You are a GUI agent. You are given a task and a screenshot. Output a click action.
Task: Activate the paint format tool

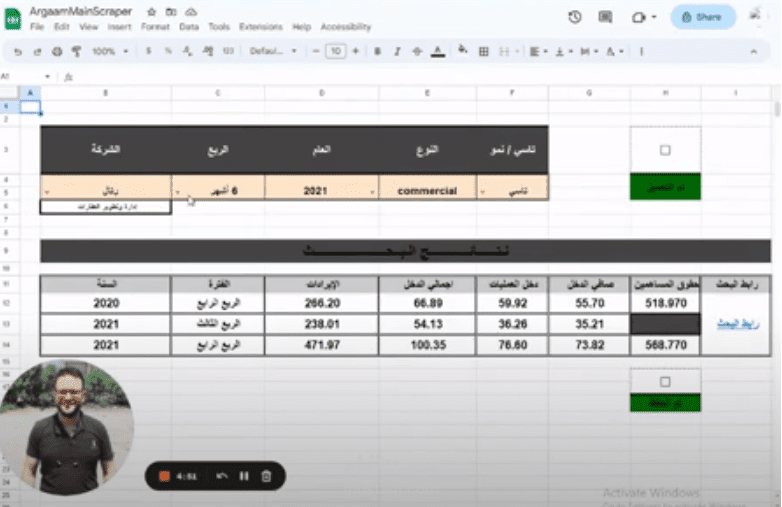(76, 51)
